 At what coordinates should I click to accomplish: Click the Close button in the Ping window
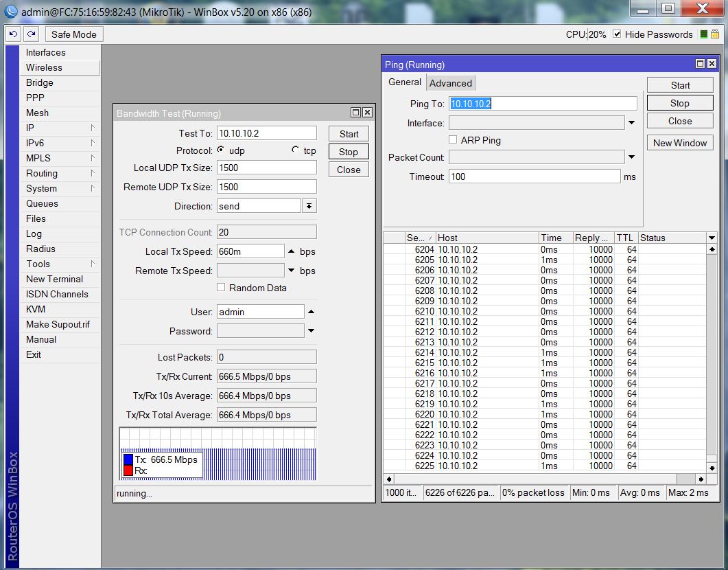pos(680,121)
